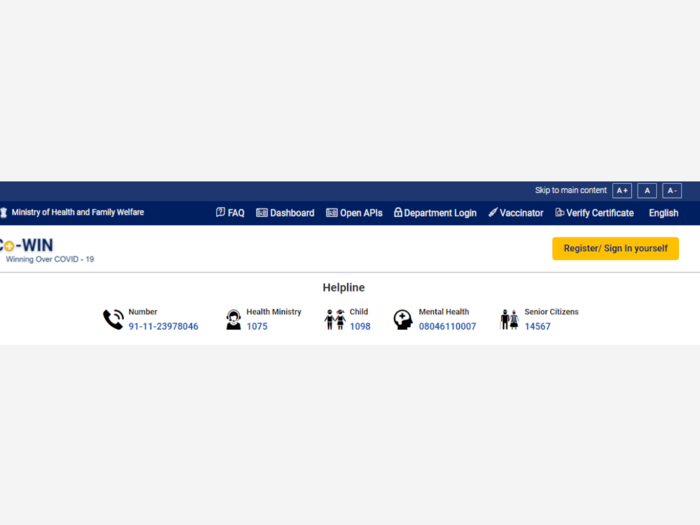Click the Mental Health head icon
700x525 pixels.
point(403,320)
